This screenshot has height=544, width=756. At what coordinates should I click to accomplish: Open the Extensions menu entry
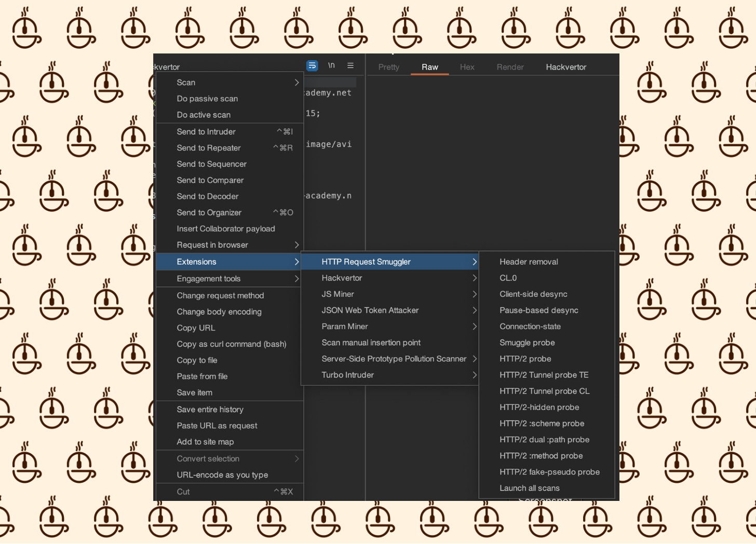pyautogui.click(x=230, y=262)
